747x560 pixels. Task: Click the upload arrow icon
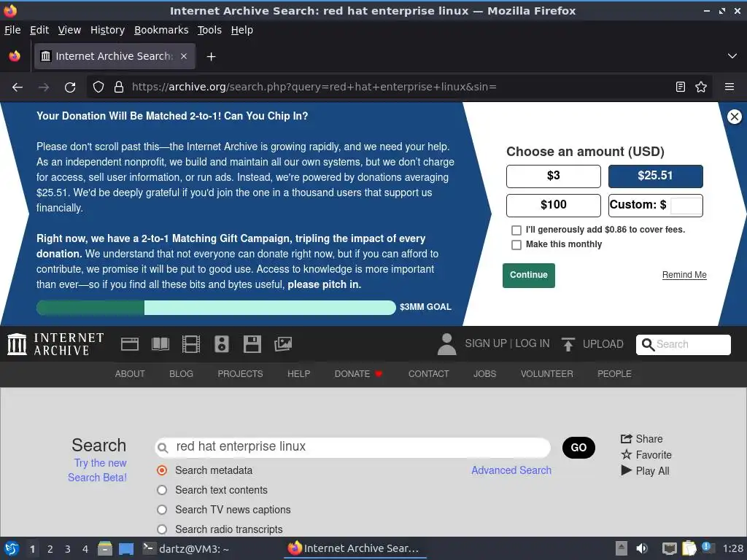pos(568,344)
